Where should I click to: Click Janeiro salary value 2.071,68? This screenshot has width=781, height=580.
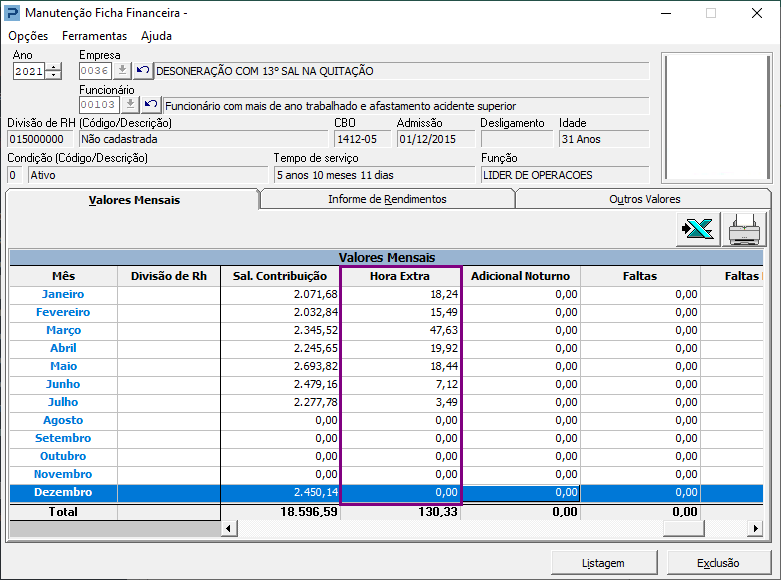[315, 294]
